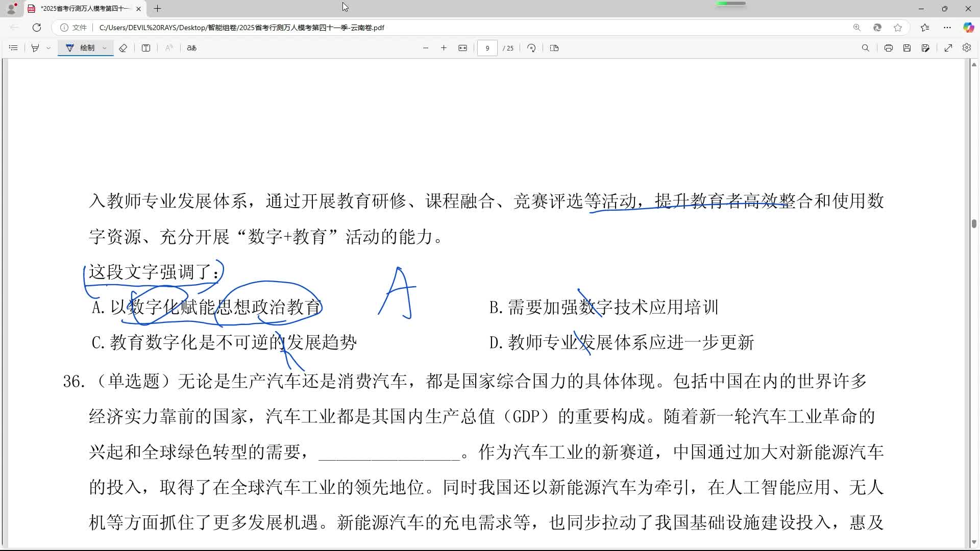The image size is (980, 551).
Task: Print the PDF document
Action: coord(889,48)
